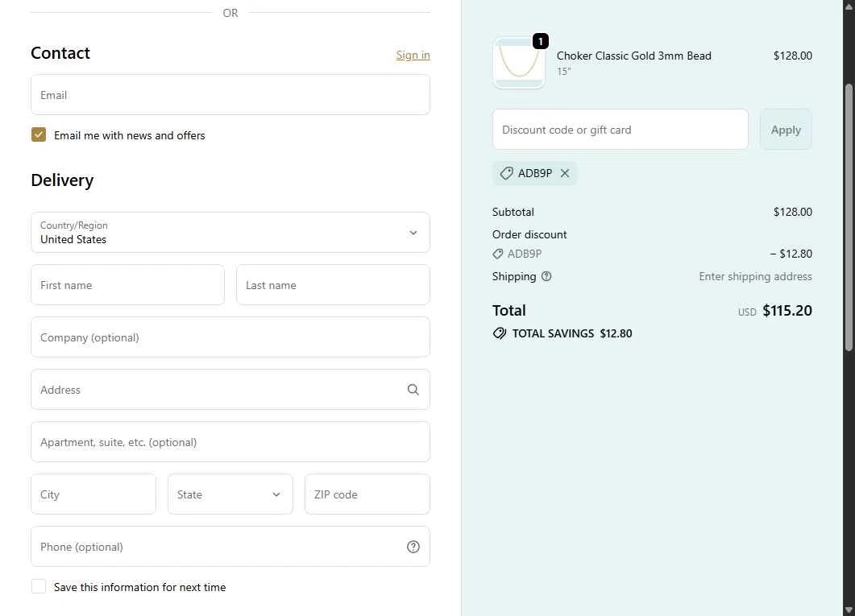Click the Discount code or gift card field
The height and width of the screenshot is (616, 855).
(x=620, y=130)
